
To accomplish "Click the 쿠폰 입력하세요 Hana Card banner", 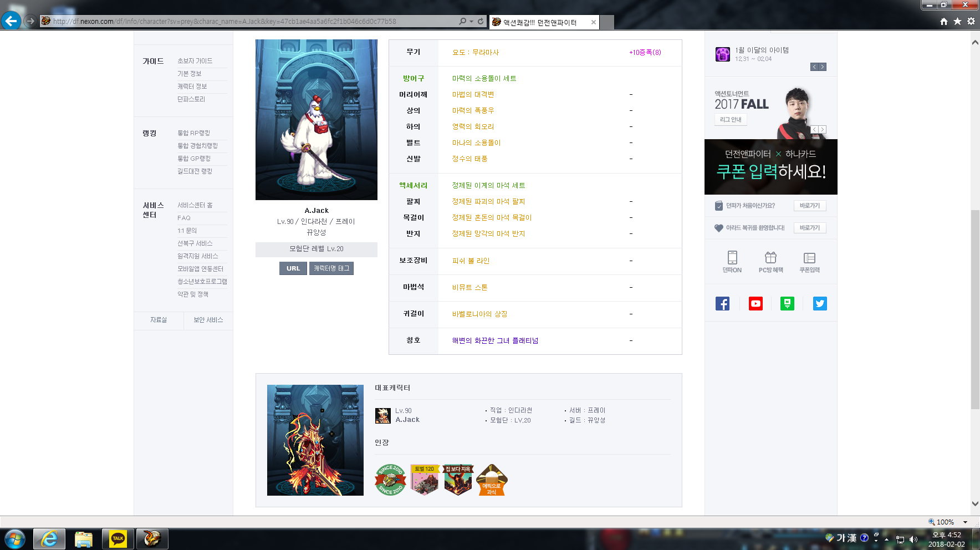I will (x=771, y=167).
